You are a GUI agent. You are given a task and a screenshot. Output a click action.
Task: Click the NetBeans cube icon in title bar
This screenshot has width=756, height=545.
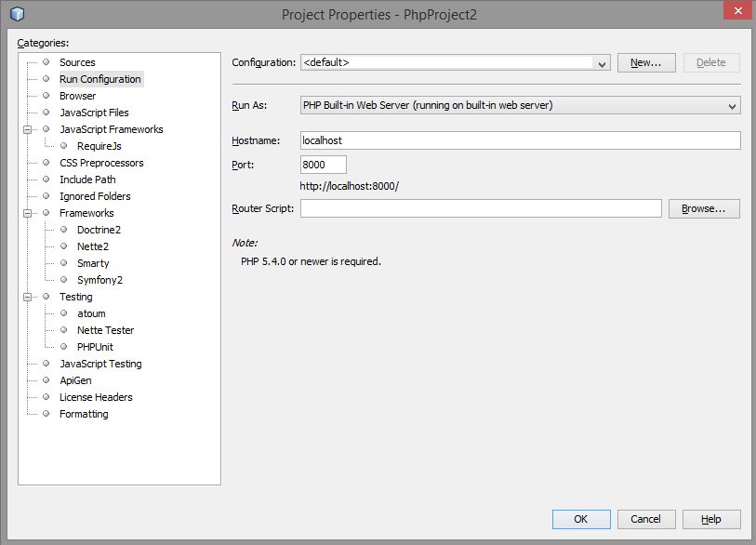click(x=17, y=14)
